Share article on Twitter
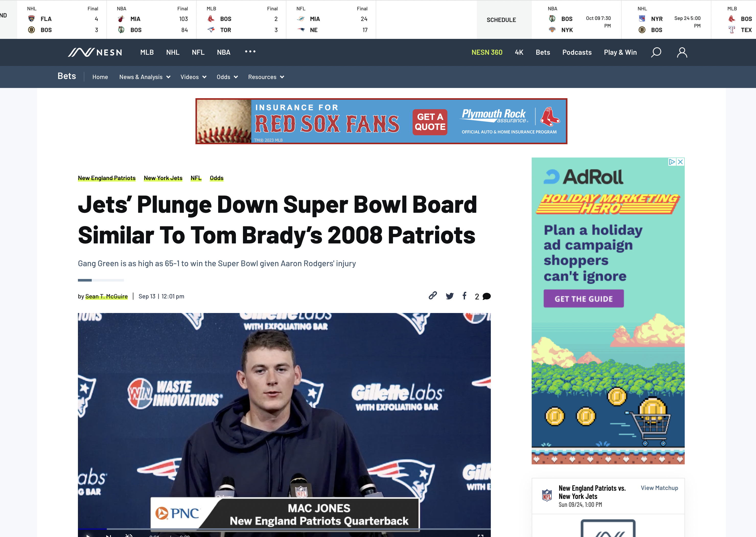Viewport: 756px width, 537px height. tap(449, 296)
